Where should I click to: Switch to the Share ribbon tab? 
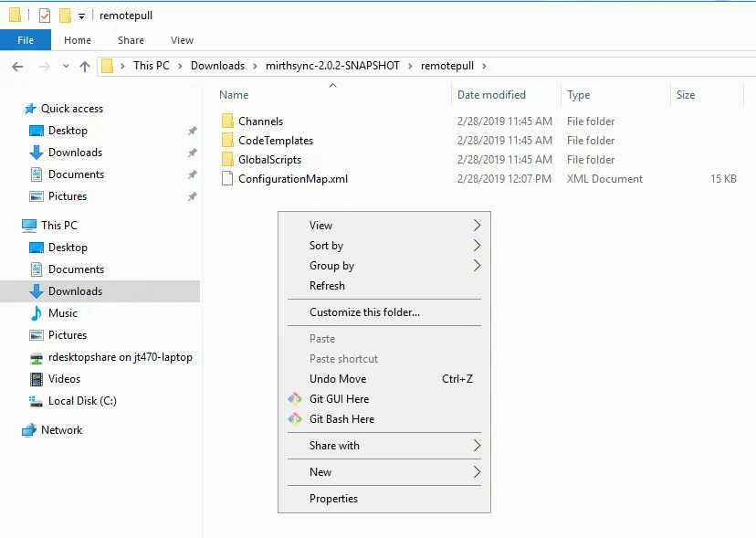(x=131, y=40)
